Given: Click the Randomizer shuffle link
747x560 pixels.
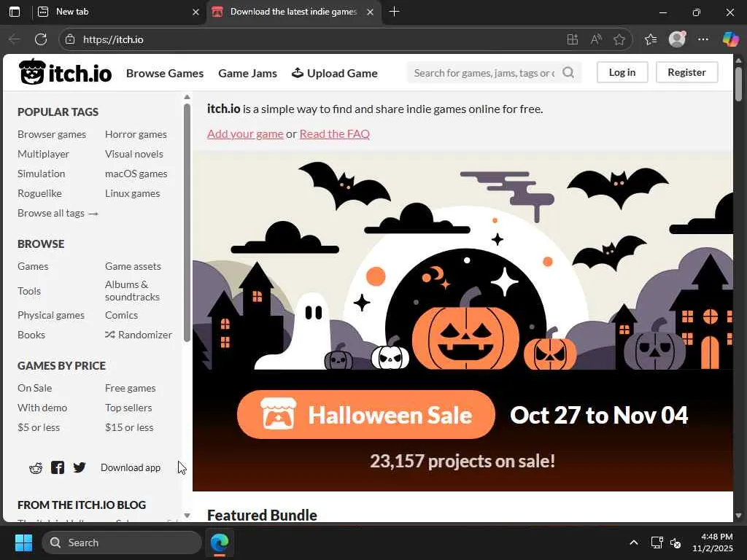Looking at the screenshot, I should pos(139,335).
